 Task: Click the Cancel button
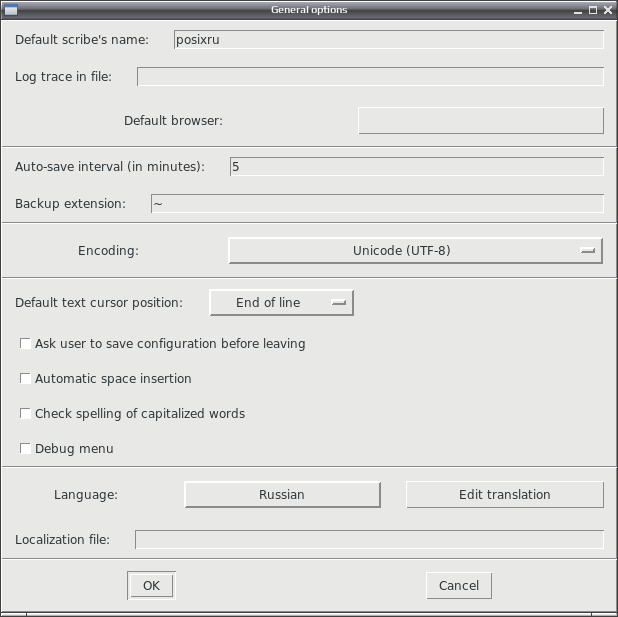459,585
